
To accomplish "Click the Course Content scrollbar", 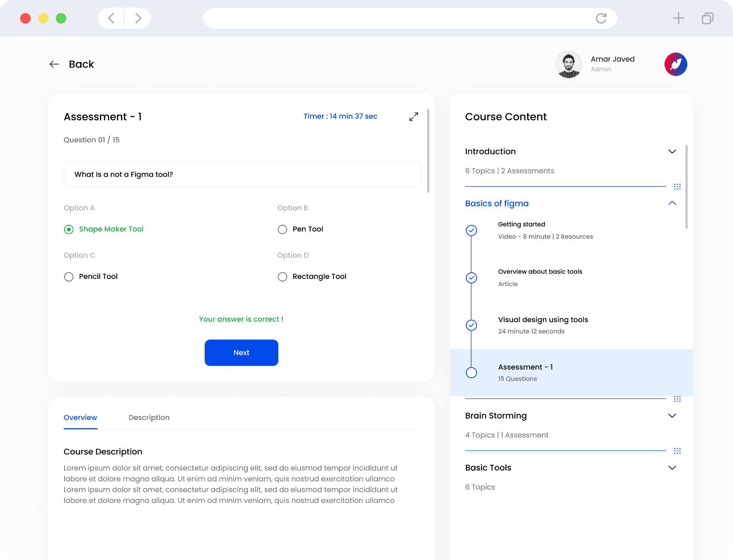I will [x=686, y=187].
